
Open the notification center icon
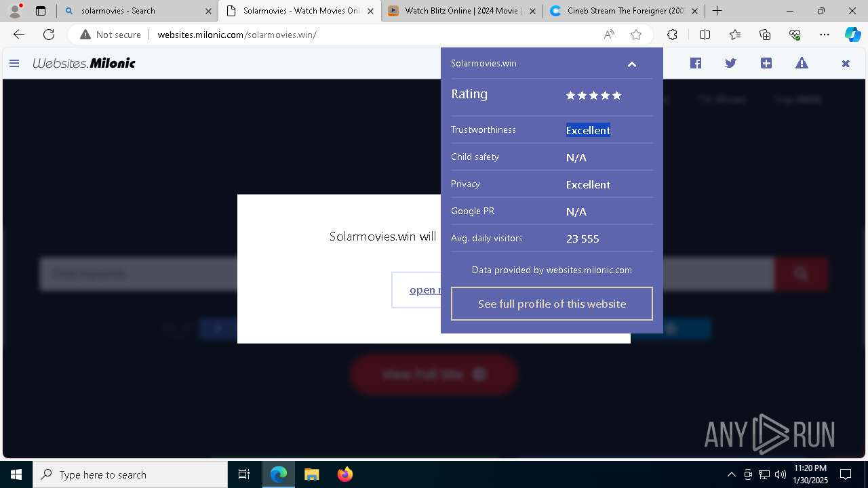click(x=846, y=474)
